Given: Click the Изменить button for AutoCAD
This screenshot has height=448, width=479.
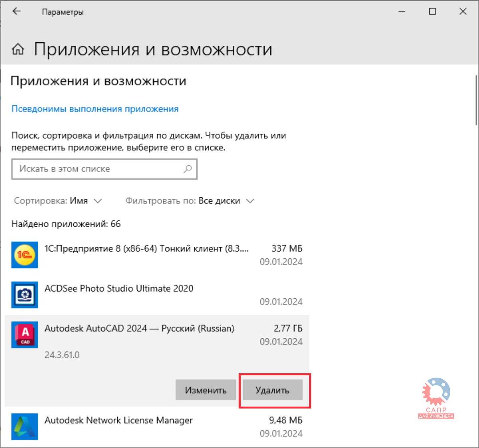Looking at the screenshot, I should 206,390.
